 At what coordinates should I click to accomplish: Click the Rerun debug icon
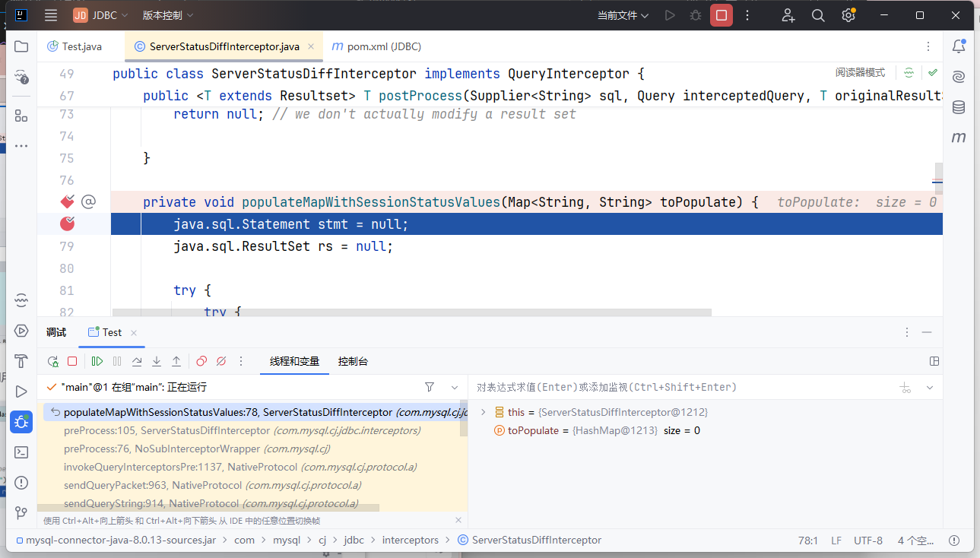[52, 362]
